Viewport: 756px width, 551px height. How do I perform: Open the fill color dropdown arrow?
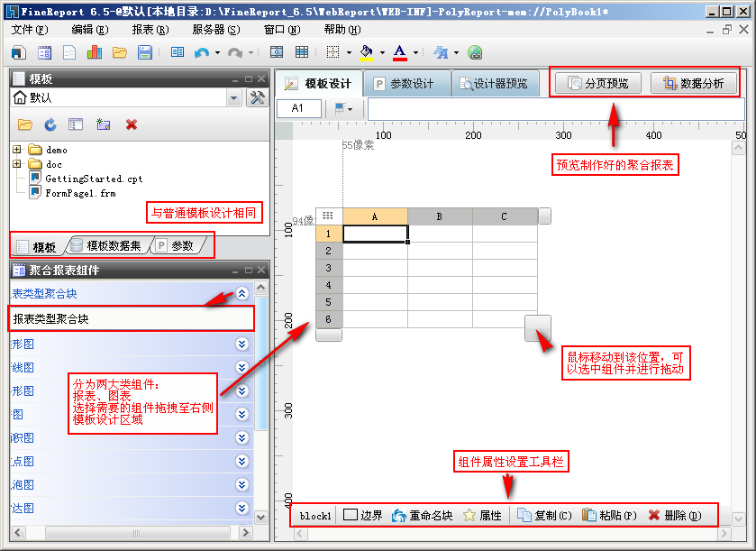coord(382,52)
